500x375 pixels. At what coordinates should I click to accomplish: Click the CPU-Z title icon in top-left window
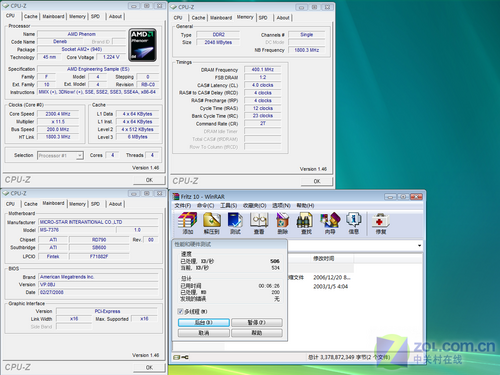pos(6,6)
